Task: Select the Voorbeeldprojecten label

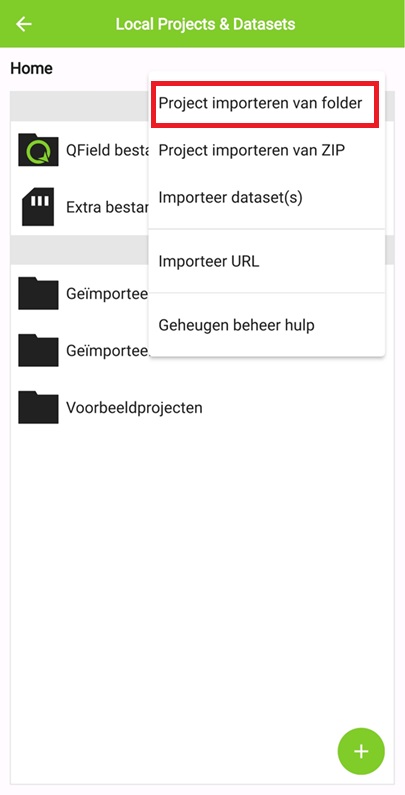Action: tap(134, 407)
